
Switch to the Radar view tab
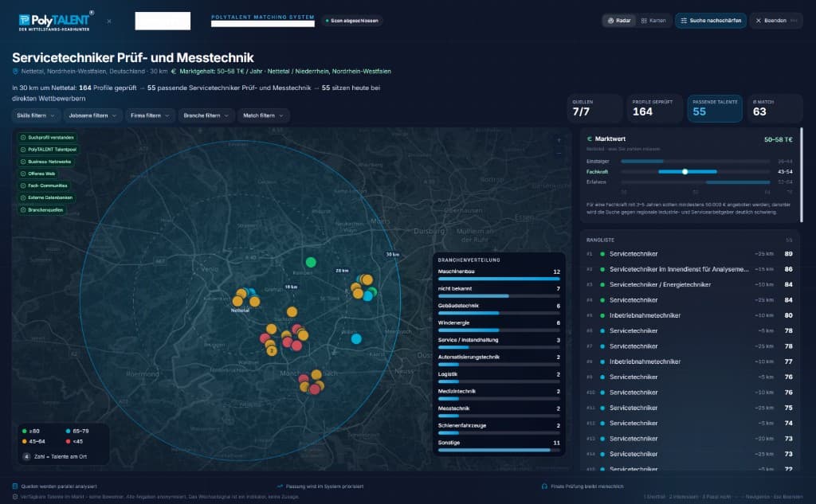pyautogui.click(x=619, y=21)
